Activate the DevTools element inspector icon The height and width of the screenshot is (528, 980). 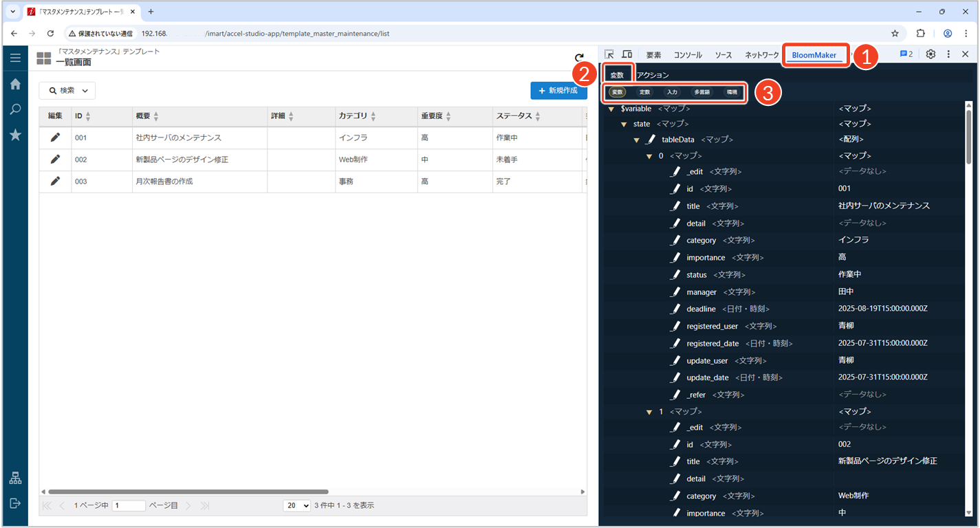[x=609, y=54]
